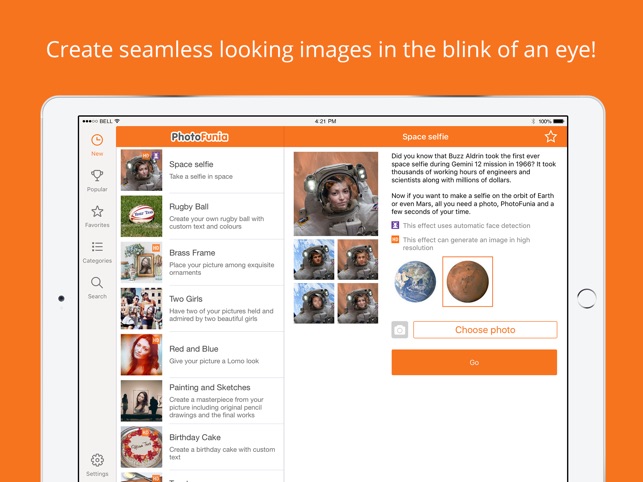View bottom-right Mars astronaut sample image
The height and width of the screenshot is (482, 643).
tap(358, 303)
